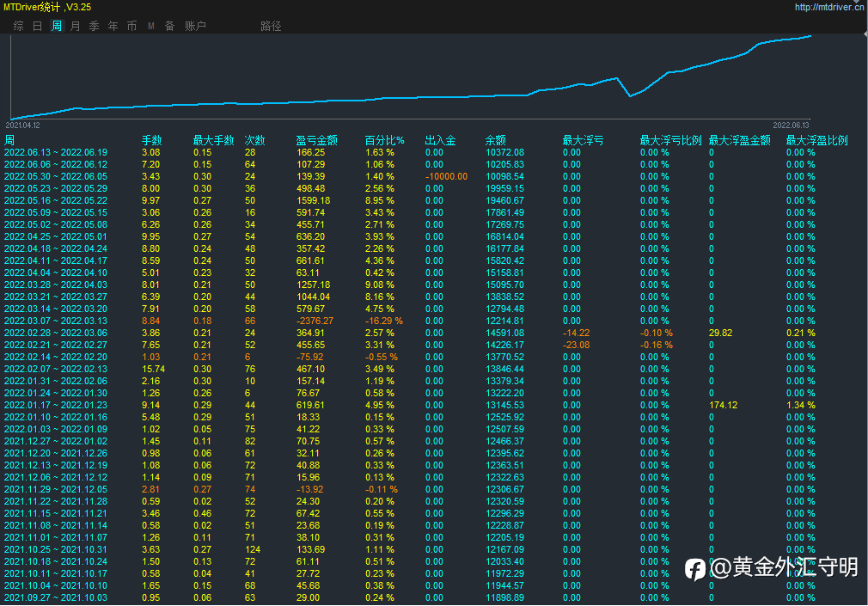The image size is (868, 606).
Task: Switch to the 综 summary tab
Action: (x=19, y=26)
